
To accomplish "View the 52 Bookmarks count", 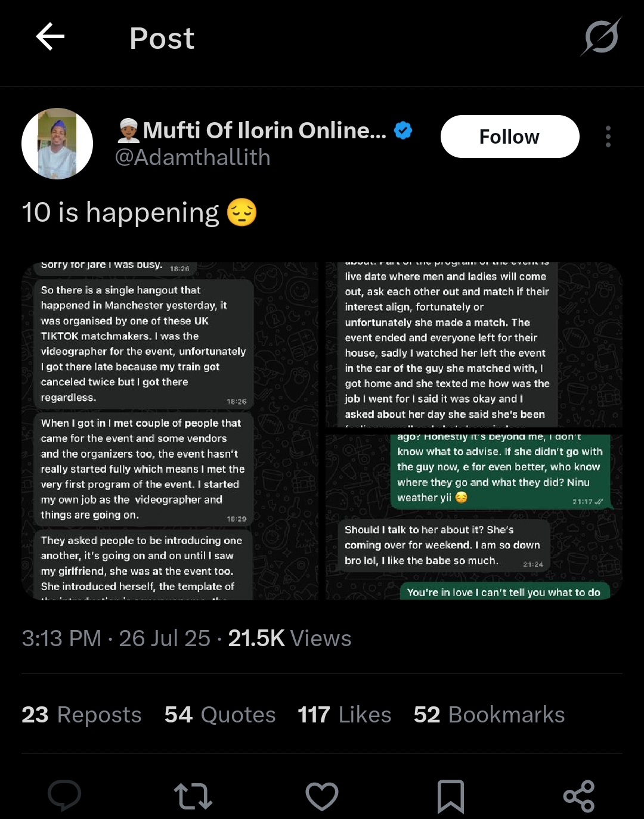I will [x=489, y=715].
